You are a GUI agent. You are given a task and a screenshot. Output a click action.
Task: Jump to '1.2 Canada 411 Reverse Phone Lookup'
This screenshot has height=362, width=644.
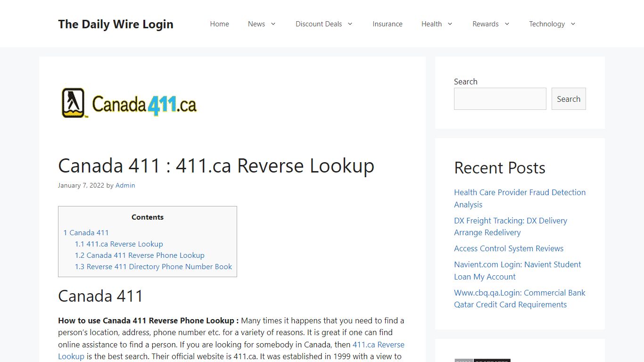click(140, 255)
